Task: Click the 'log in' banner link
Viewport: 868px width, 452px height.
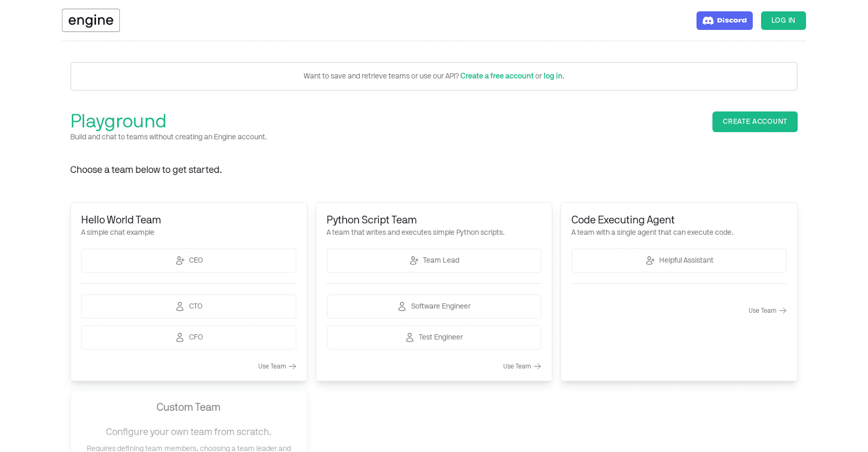Action: (x=553, y=76)
